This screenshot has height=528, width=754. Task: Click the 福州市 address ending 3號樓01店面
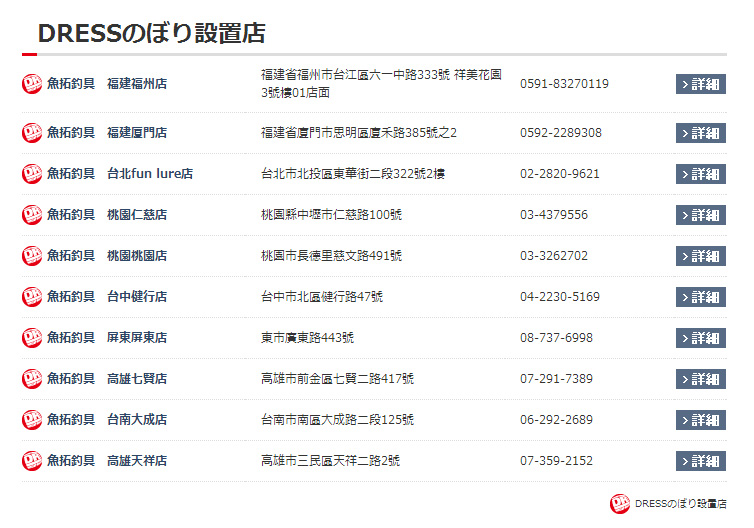[x=381, y=84]
